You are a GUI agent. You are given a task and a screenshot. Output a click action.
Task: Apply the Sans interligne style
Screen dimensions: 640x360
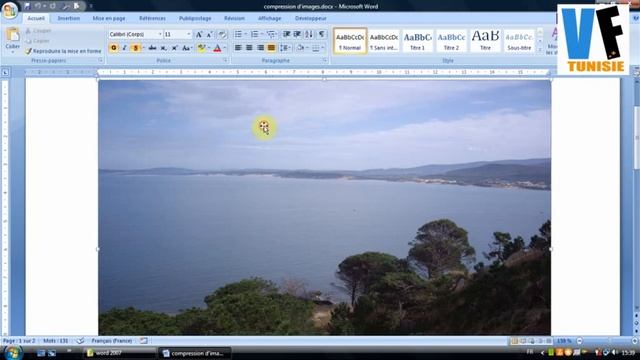(x=384, y=41)
